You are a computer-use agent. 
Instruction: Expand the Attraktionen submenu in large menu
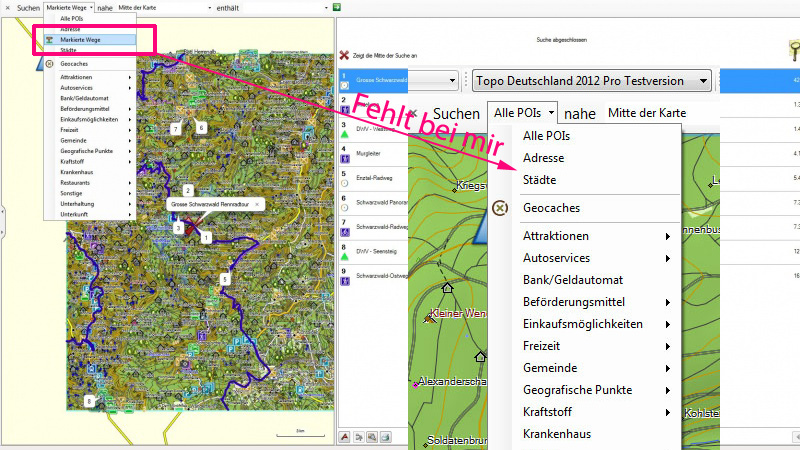click(667, 236)
